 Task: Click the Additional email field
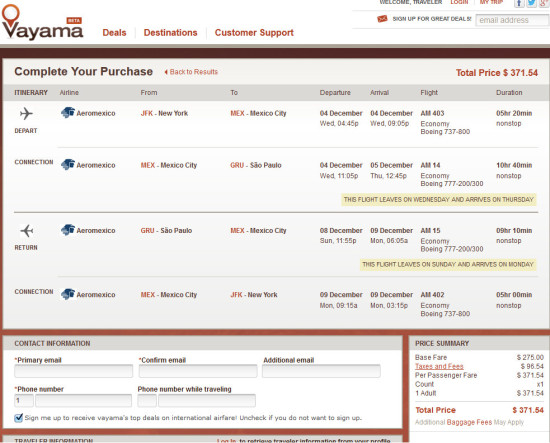coord(321,371)
